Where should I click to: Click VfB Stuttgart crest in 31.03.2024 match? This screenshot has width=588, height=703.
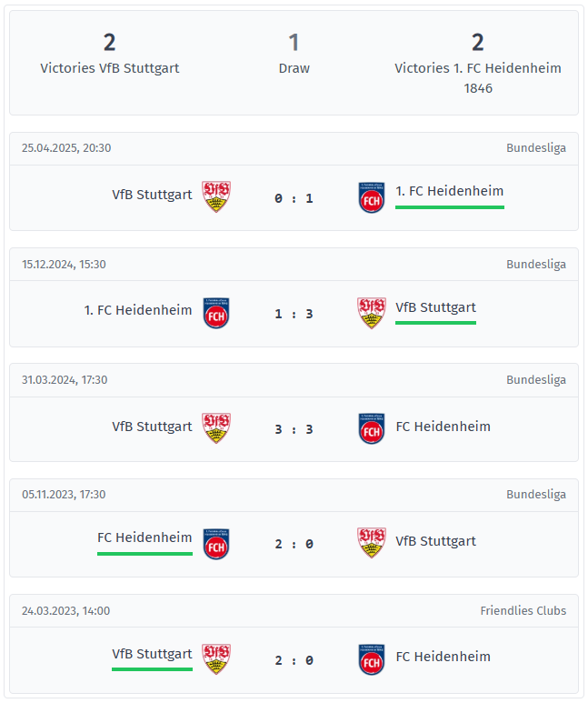[x=216, y=428]
